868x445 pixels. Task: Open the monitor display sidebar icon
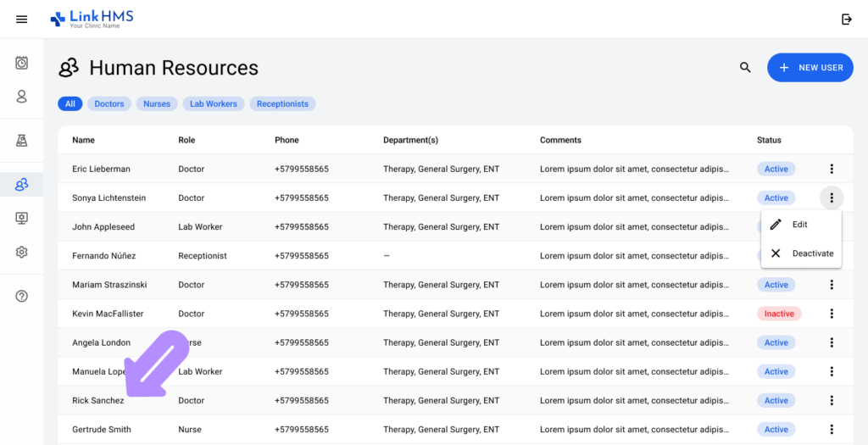21,218
